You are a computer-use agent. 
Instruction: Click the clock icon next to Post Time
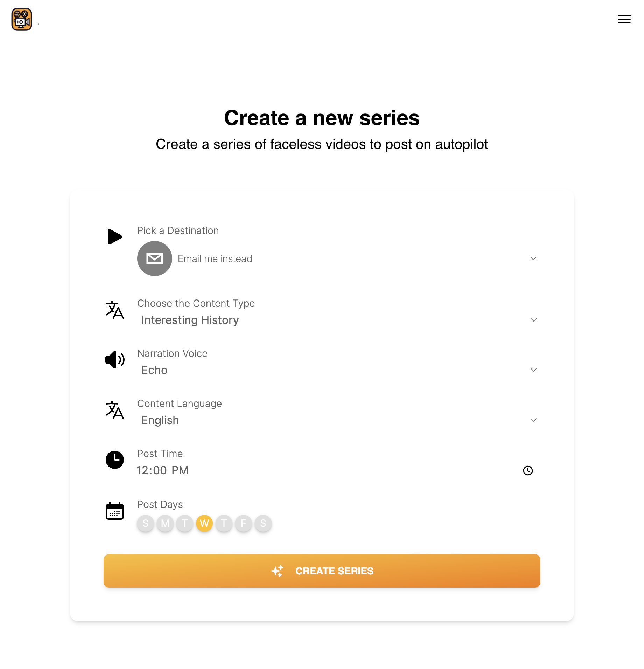click(x=114, y=460)
